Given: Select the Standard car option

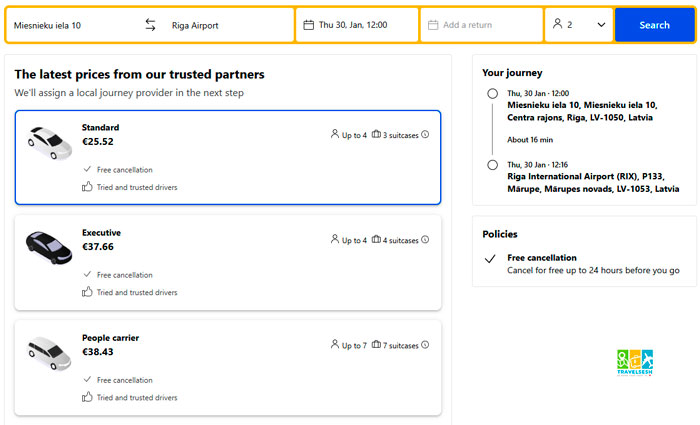Looking at the screenshot, I should click(228, 158).
